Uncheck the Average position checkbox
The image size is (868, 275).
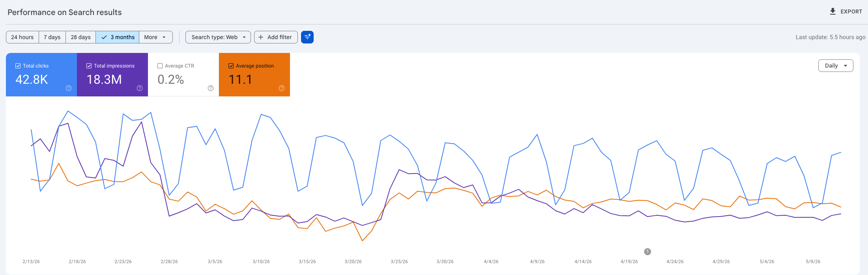(231, 66)
